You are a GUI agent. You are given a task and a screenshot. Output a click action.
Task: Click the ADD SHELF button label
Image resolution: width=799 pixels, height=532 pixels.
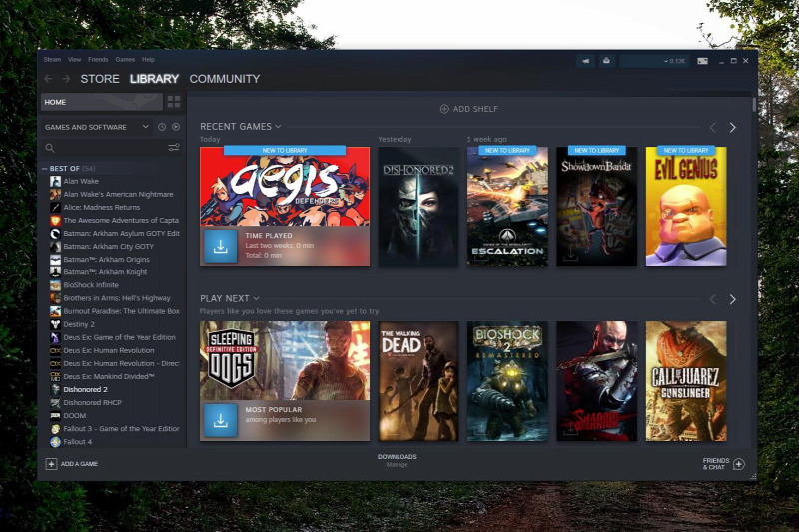(476, 109)
